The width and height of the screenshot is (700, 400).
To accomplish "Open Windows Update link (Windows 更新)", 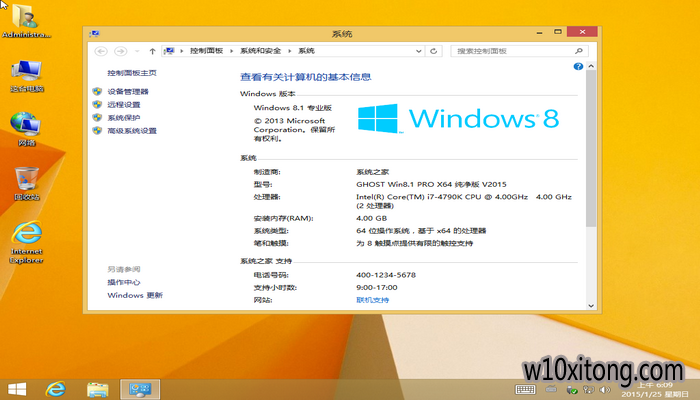I will 135,295.
